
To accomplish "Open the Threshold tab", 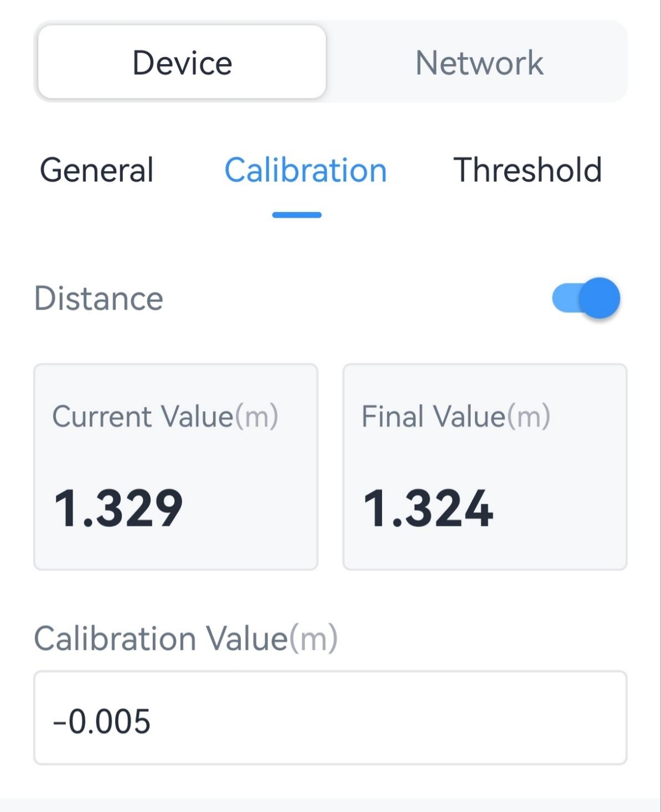I will click(527, 169).
